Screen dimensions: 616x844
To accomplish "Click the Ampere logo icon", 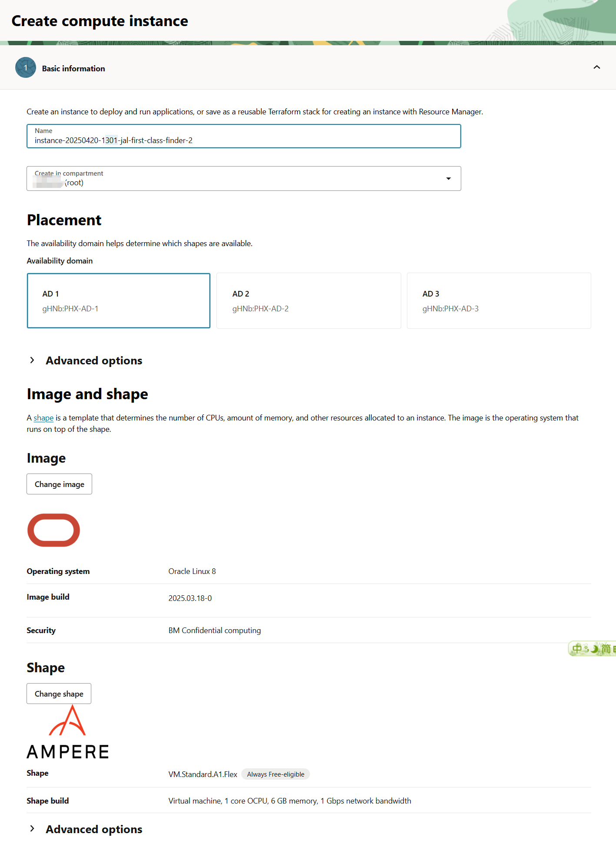I will [68, 733].
